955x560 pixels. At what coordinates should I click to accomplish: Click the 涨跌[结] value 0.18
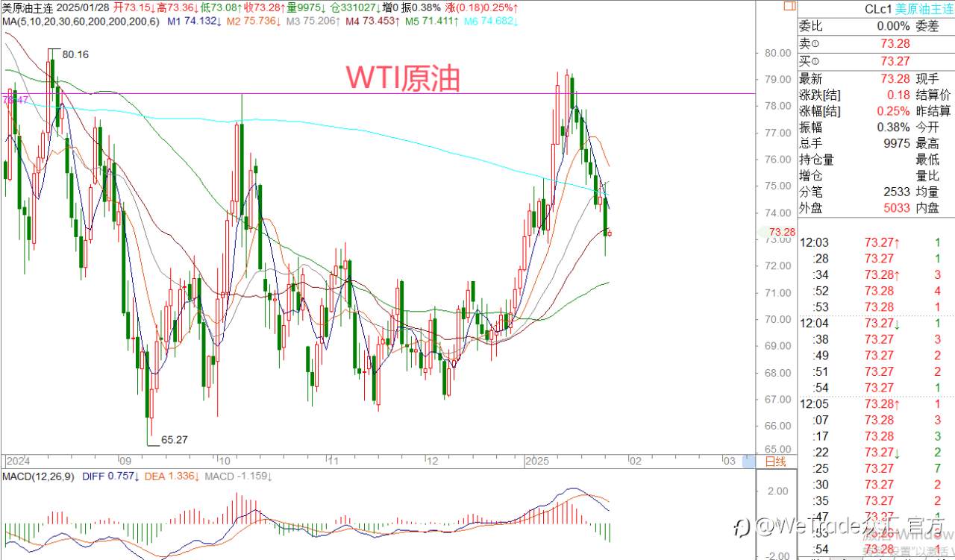(898, 95)
